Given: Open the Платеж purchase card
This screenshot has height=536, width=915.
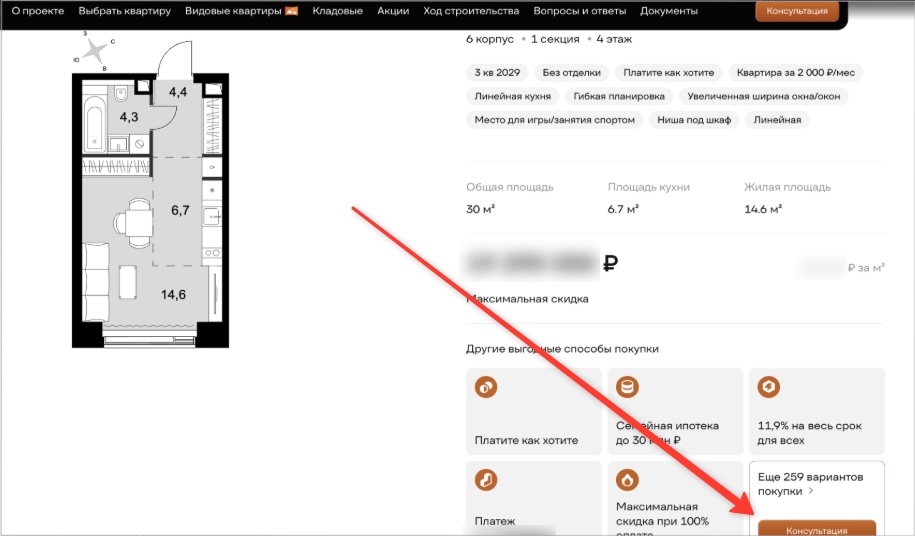Looking at the screenshot, I should pos(534,498).
